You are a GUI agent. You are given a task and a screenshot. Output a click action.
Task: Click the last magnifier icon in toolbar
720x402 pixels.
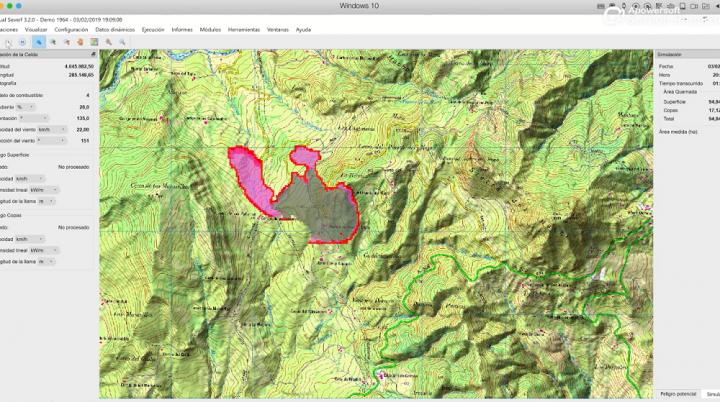pos(122,42)
